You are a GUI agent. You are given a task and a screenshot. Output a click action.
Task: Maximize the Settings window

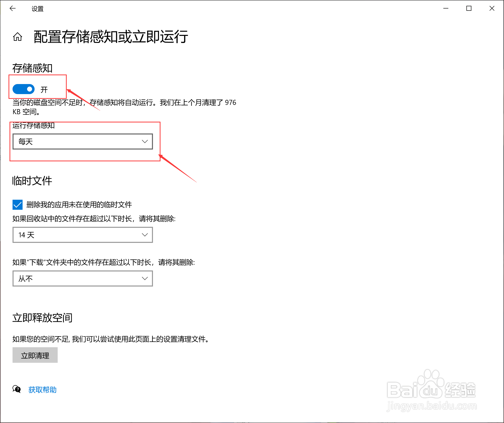point(469,8)
